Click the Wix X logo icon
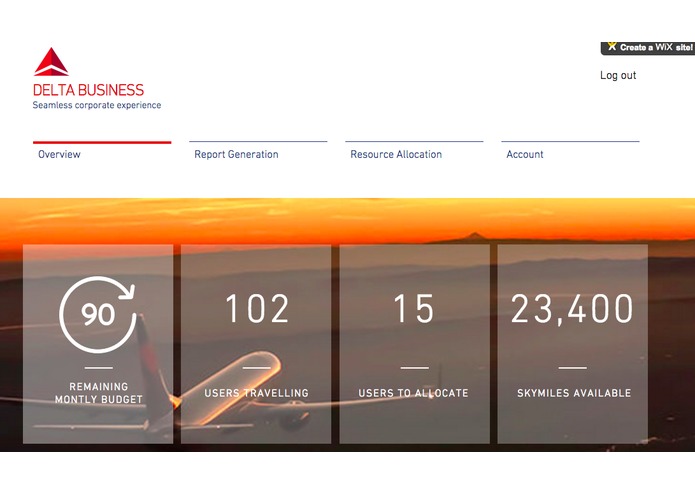The height and width of the screenshot is (494, 695). (612, 46)
